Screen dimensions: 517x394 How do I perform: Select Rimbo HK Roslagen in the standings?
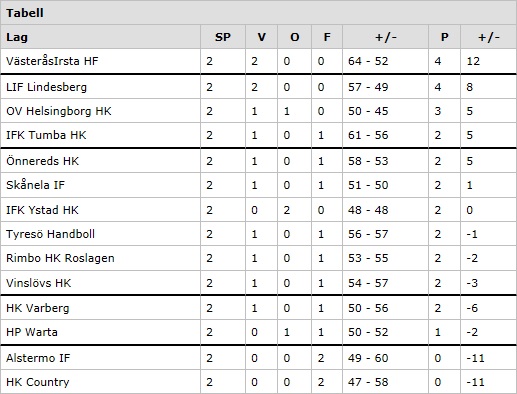click(60, 258)
